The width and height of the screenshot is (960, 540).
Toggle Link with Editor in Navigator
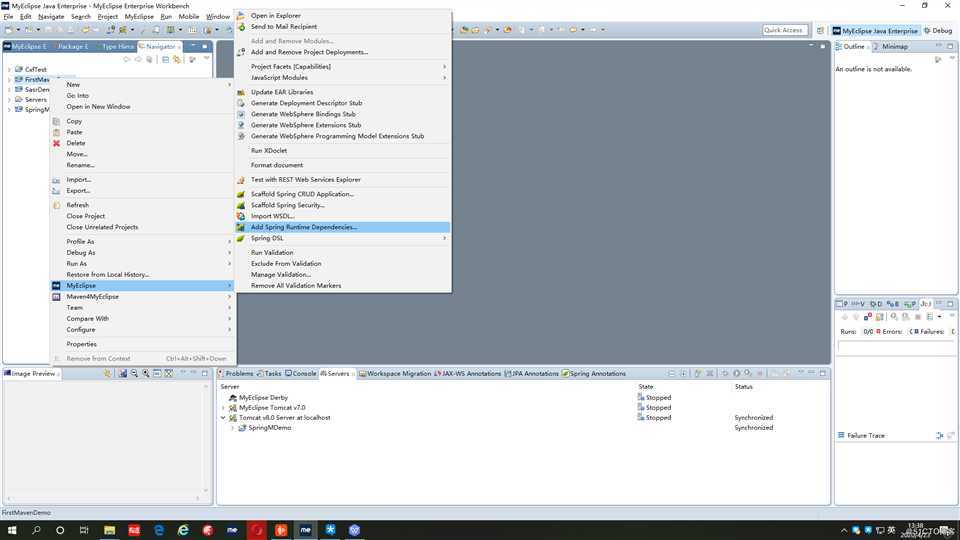[x=177, y=59]
